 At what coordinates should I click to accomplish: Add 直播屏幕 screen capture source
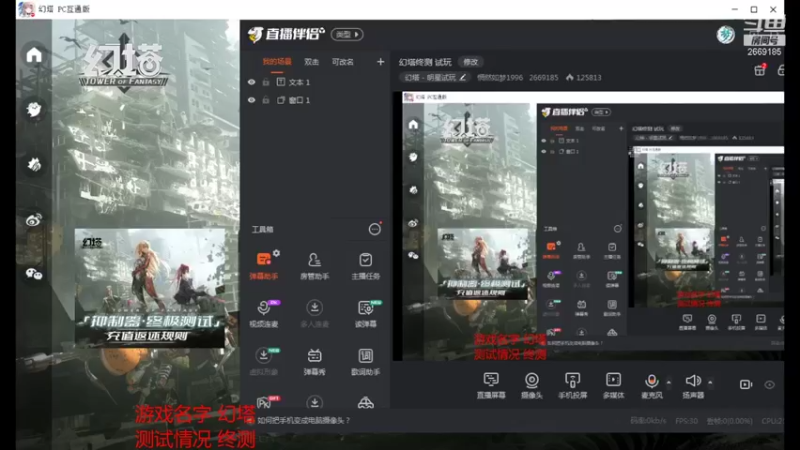(x=491, y=385)
